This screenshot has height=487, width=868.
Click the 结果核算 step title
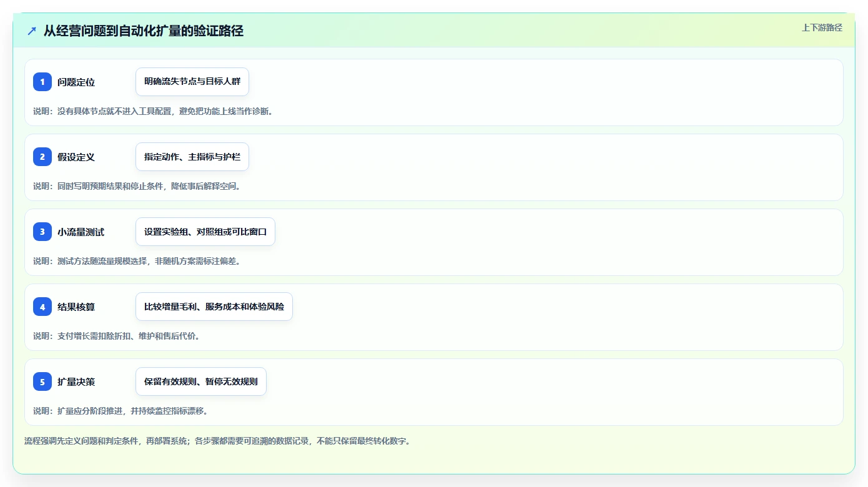(x=76, y=307)
